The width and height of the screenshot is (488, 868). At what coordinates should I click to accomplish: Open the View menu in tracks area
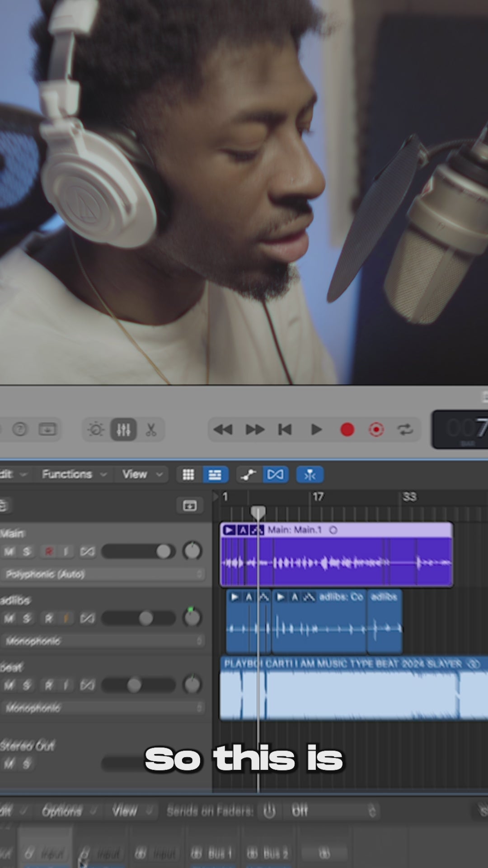[x=141, y=474]
